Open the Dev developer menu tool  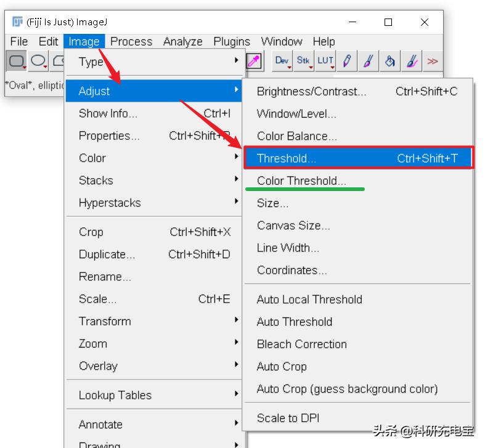click(282, 61)
